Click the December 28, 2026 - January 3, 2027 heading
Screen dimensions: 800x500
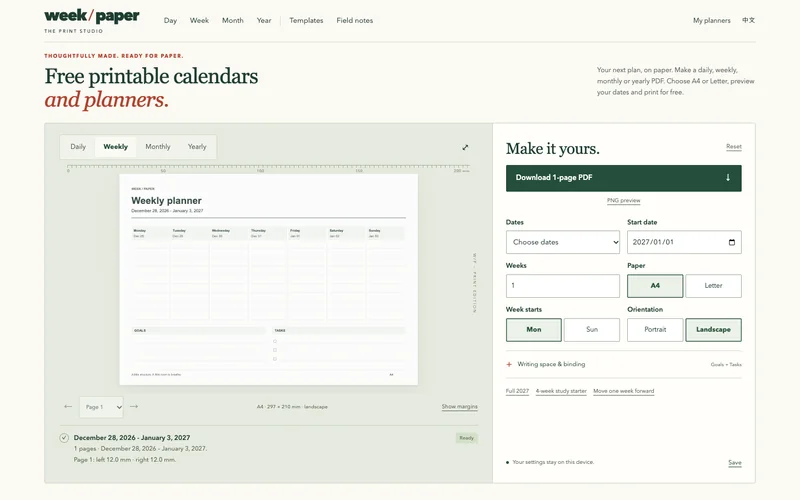(132, 438)
